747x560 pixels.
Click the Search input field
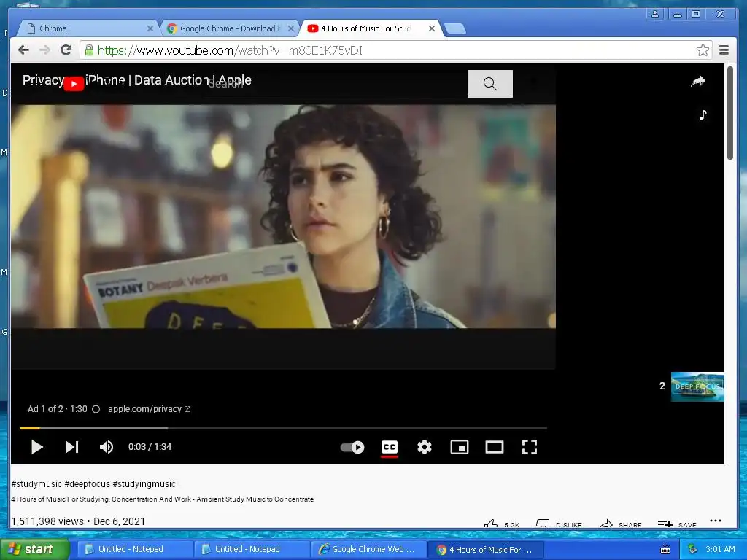[x=336, y=84]
